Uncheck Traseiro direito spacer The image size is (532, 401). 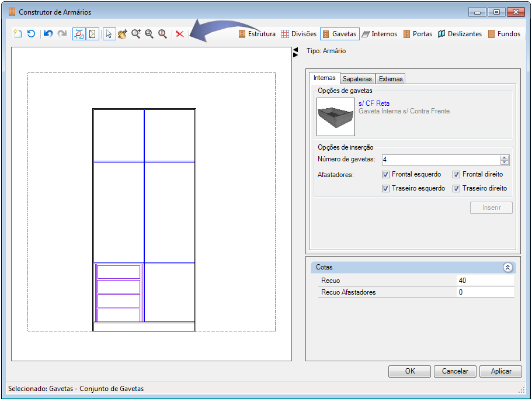tap(456, 188)
